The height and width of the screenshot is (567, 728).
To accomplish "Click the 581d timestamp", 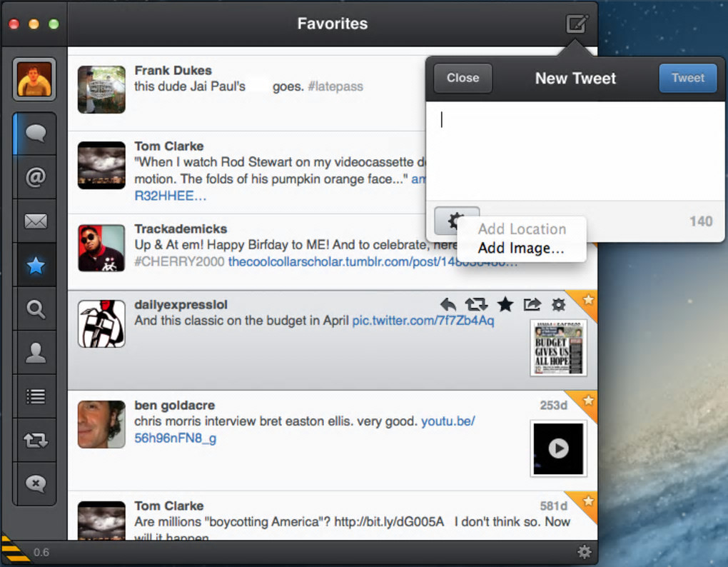I will (x=553, y=506).
